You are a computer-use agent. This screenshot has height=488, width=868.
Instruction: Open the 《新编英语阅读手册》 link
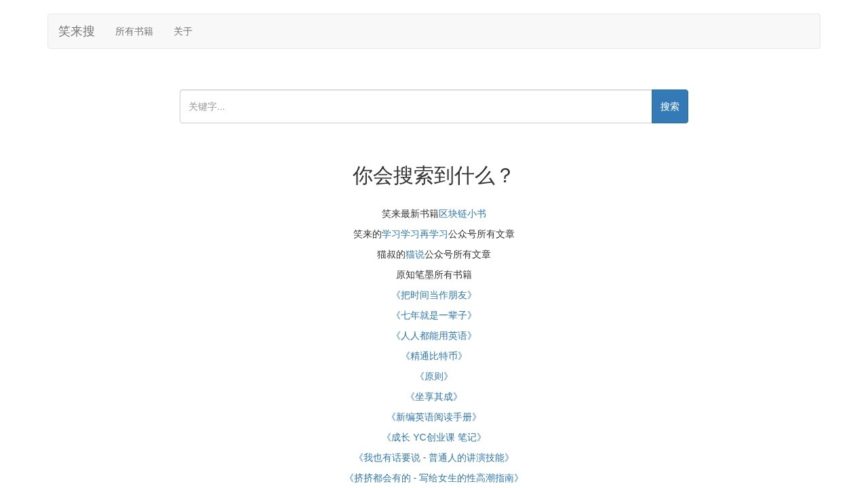tap(433, 417)
